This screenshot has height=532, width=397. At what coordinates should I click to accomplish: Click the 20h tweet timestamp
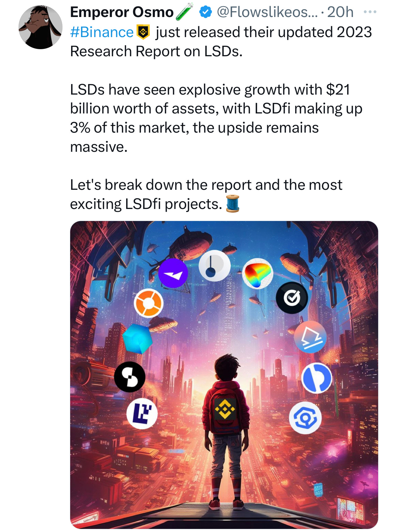(x=340, y=12)
